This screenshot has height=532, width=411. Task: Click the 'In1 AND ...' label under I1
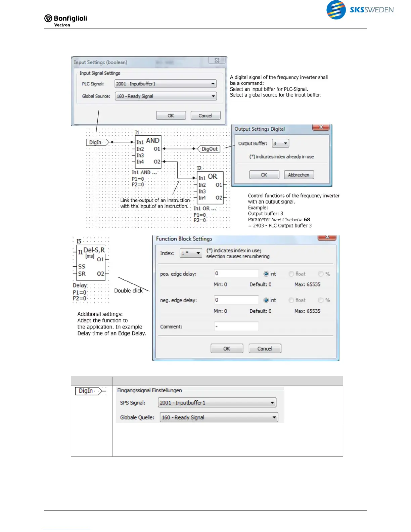tap(144, 172)
